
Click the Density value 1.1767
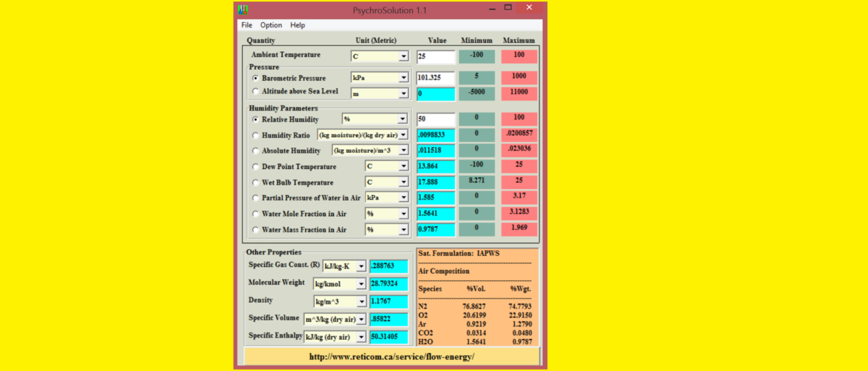pyautogui.click(x=389, y=302)
